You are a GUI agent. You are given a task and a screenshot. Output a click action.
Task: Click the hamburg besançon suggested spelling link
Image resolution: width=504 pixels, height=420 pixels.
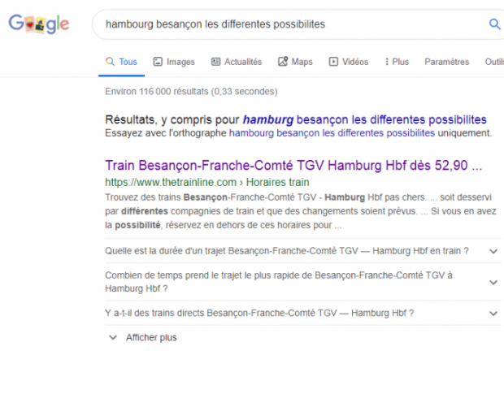(x=364, y=119)
